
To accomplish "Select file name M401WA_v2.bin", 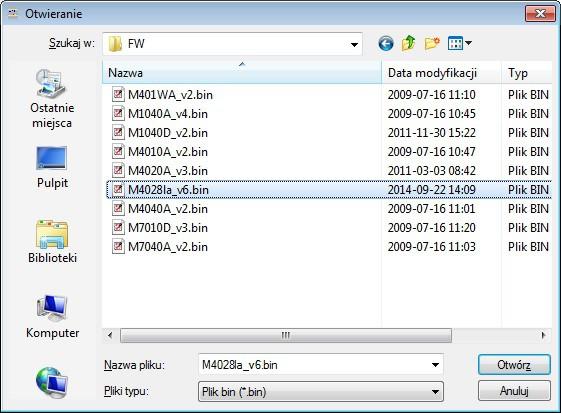I will click(x=170, y=95).
